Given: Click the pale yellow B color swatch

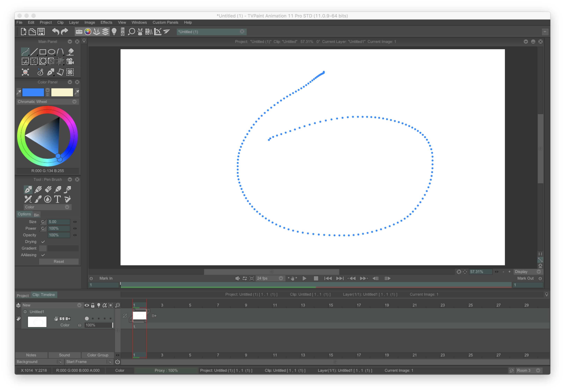Looking at the screenshot, I should (62, 92).
